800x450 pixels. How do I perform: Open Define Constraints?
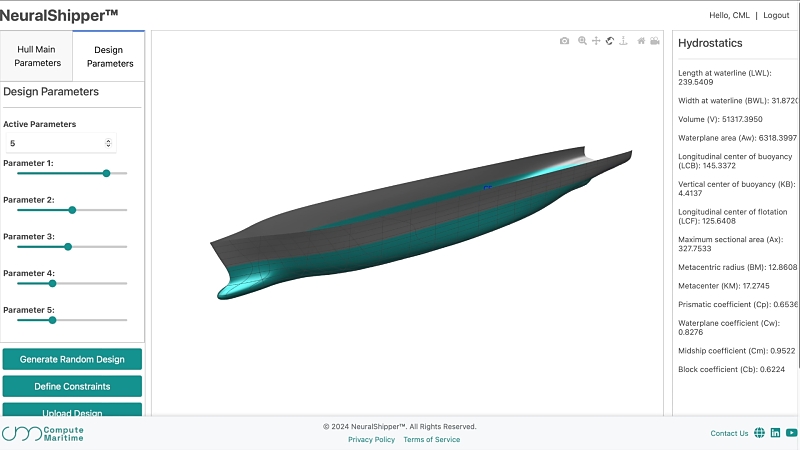tap(72, 386)
